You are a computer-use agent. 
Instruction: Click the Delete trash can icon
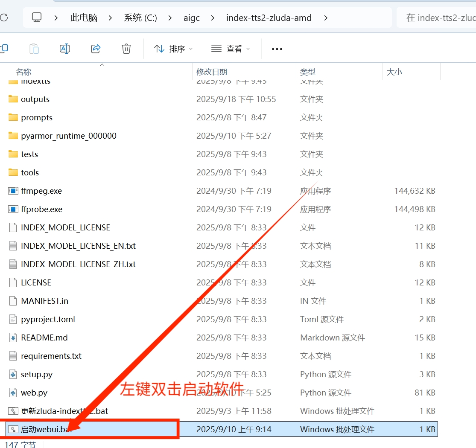pos(126,49)
